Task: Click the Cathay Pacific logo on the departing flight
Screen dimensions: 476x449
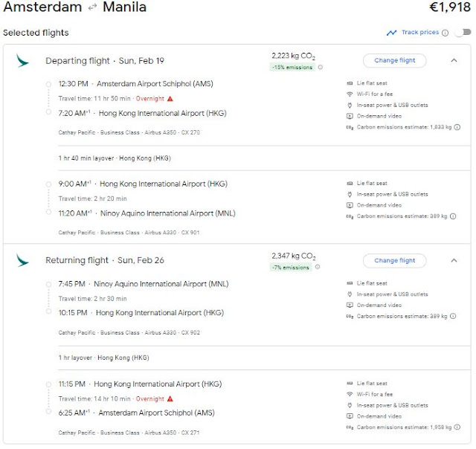Action: tap(22, 60)
